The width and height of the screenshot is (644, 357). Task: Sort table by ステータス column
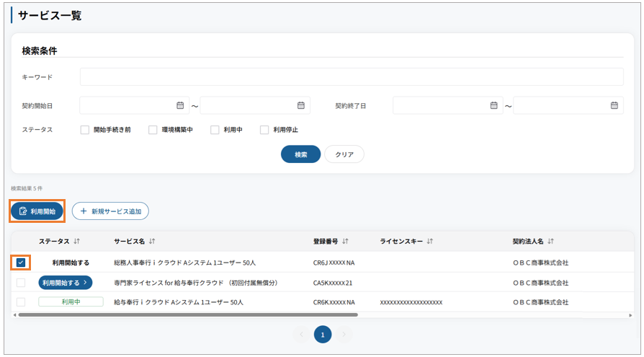[77, 242]
